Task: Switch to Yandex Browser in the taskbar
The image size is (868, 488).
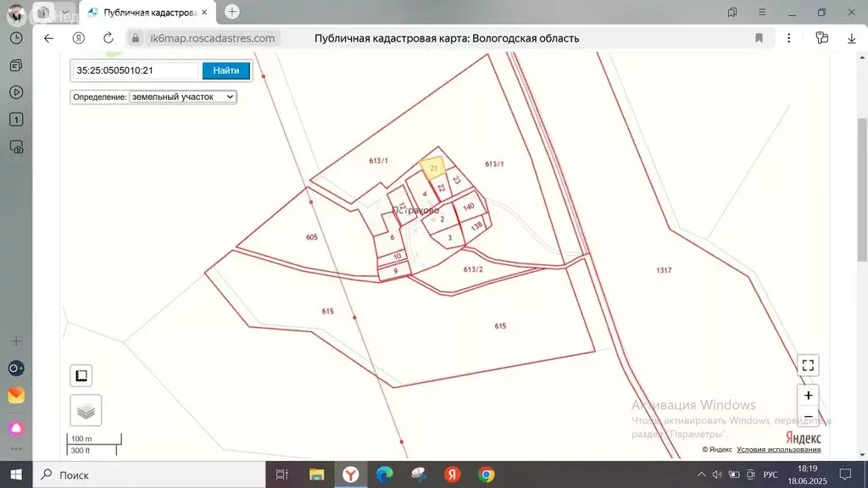Action: pos(350,474)
